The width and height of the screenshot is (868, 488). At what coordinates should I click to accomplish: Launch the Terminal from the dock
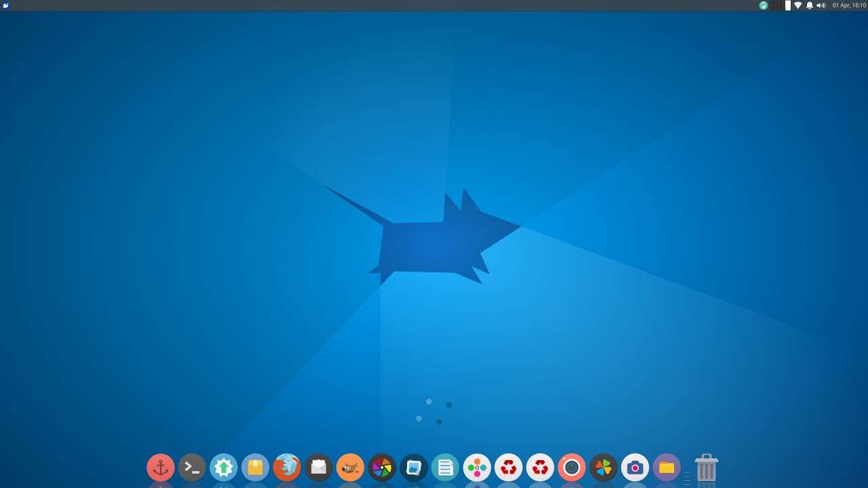point(192,468)
